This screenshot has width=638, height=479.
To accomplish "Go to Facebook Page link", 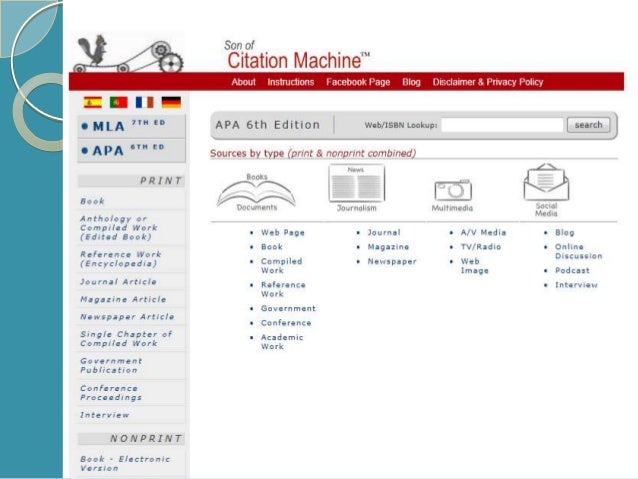I will click(358, 82).
